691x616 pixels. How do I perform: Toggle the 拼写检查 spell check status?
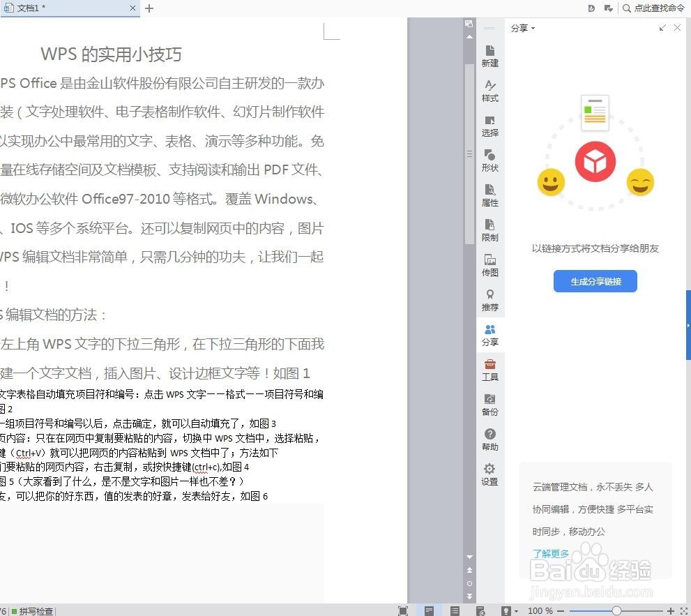[x=33, y=611]
